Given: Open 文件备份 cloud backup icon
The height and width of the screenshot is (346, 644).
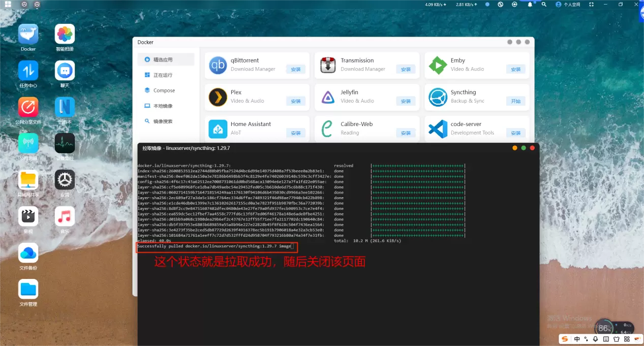Looking at the screenshot, I should [x=28, y=254].
